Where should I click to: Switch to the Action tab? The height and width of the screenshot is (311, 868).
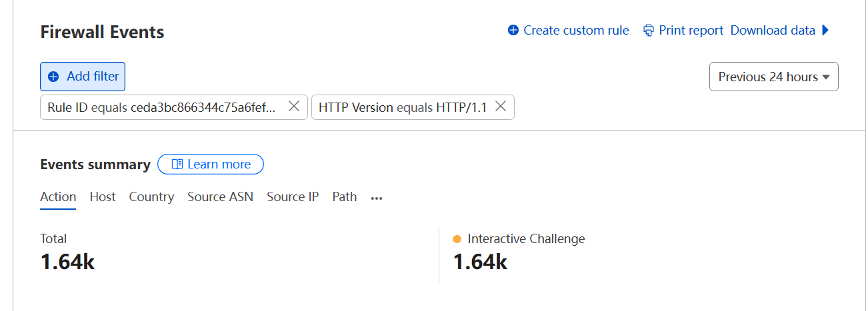(58, 197)
